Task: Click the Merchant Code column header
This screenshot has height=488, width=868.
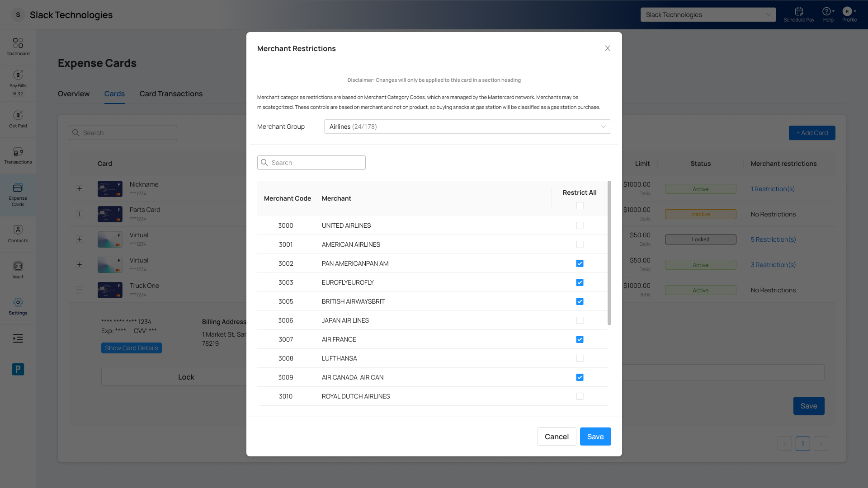Action: (x=288, y=198)
